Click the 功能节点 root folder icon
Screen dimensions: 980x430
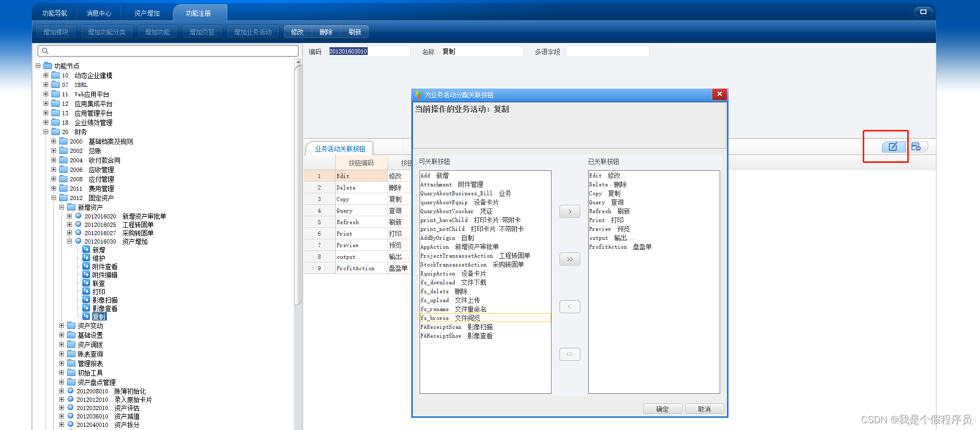pos(48,65)
